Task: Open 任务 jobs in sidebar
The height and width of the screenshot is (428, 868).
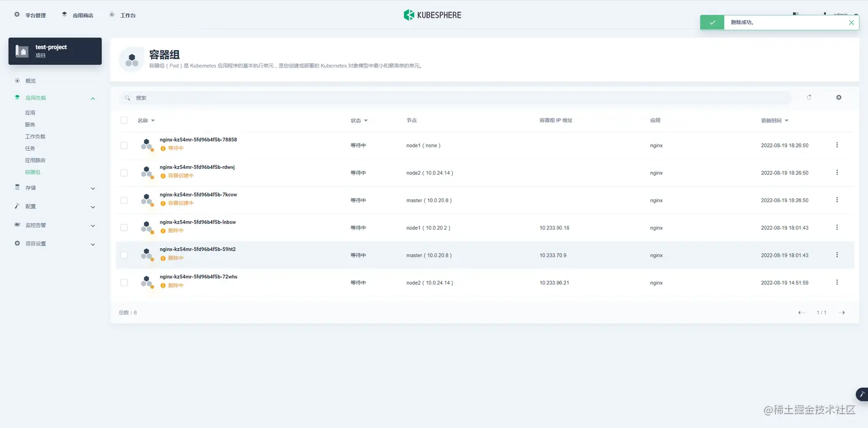Action: click(x=30, y=149)
